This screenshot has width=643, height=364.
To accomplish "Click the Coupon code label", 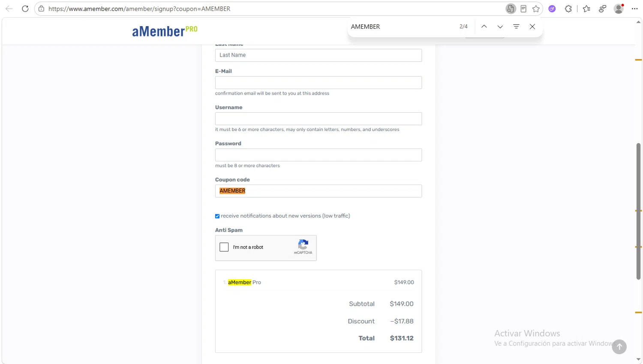I will [x=232, y=180].
